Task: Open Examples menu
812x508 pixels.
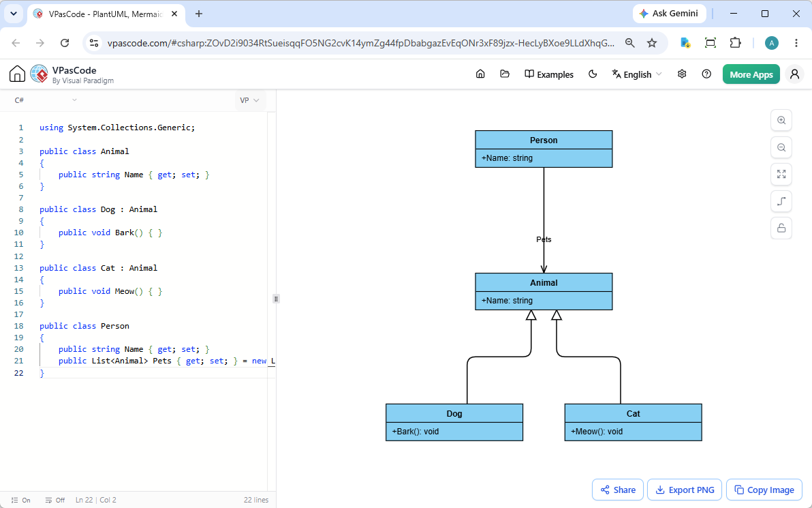Action: [549, 74]
